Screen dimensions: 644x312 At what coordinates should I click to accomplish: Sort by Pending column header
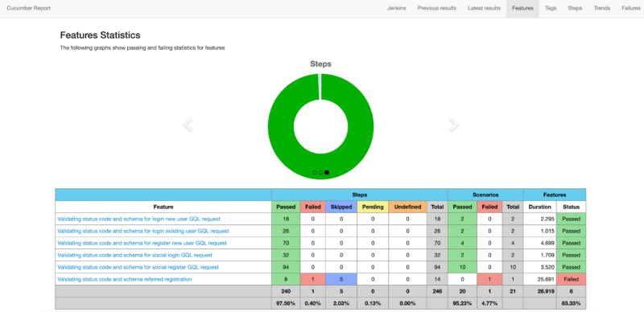pyautogui.click(x=373, y=207)
